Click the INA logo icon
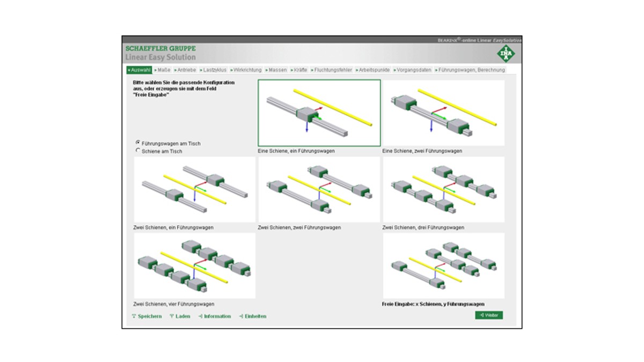644x362 pixels. click(x=504, y=54)
